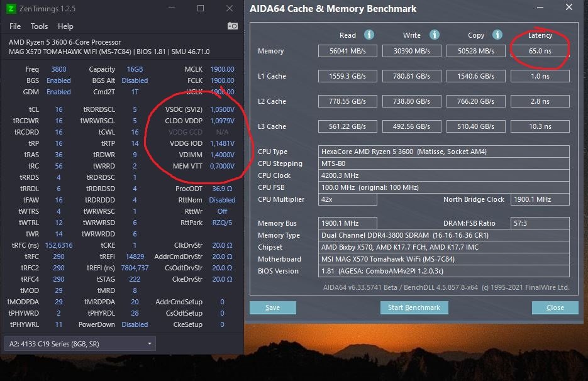Select the L3 Cache Write value 492.56 GB/s
Viewport: 588px width, 381px height.
click(412, 126)
